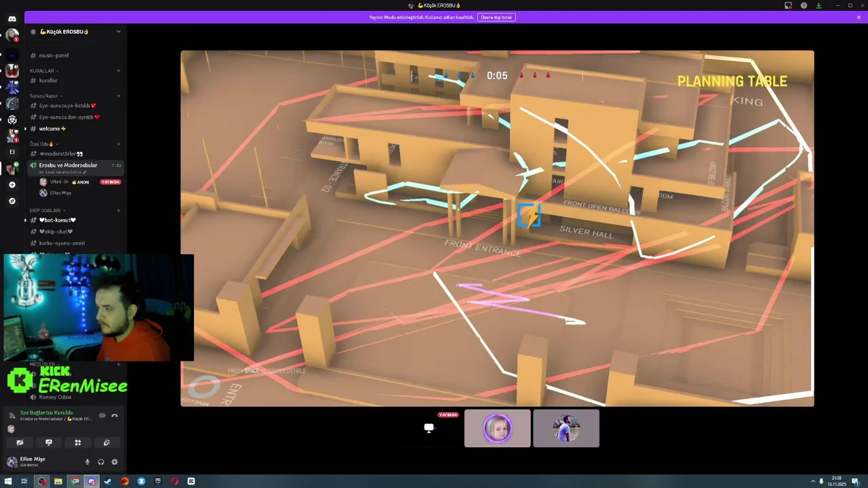Toggle microphone mute in user panel

pos(87,462)
